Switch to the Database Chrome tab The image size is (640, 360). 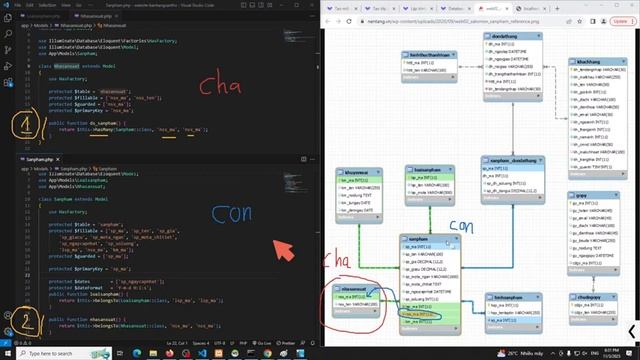455,9
